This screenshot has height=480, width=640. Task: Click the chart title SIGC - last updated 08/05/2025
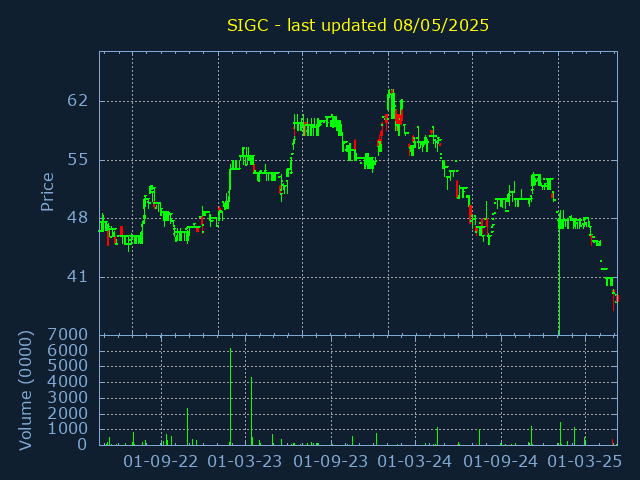click(358, 25)
